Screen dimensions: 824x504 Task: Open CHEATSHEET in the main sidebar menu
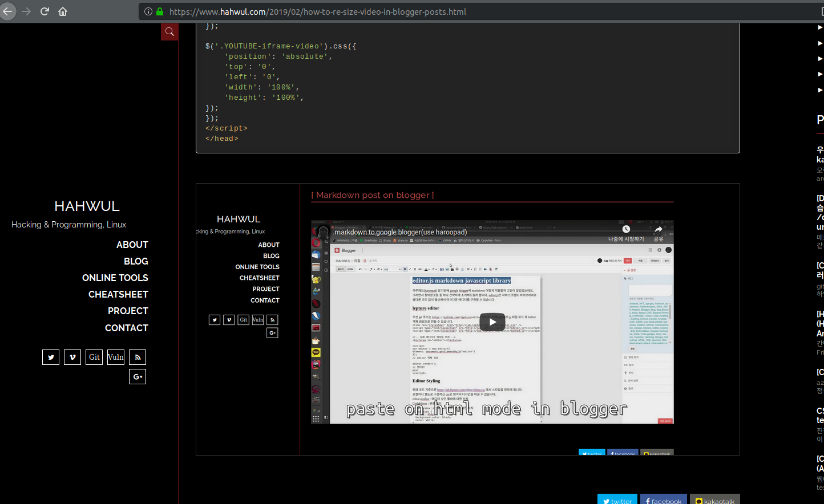(118, 294)
